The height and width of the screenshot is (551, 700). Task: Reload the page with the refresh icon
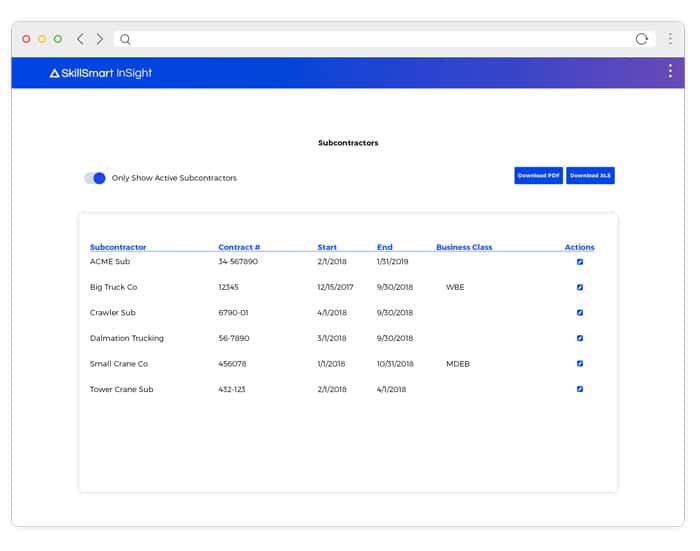point(642,39)
